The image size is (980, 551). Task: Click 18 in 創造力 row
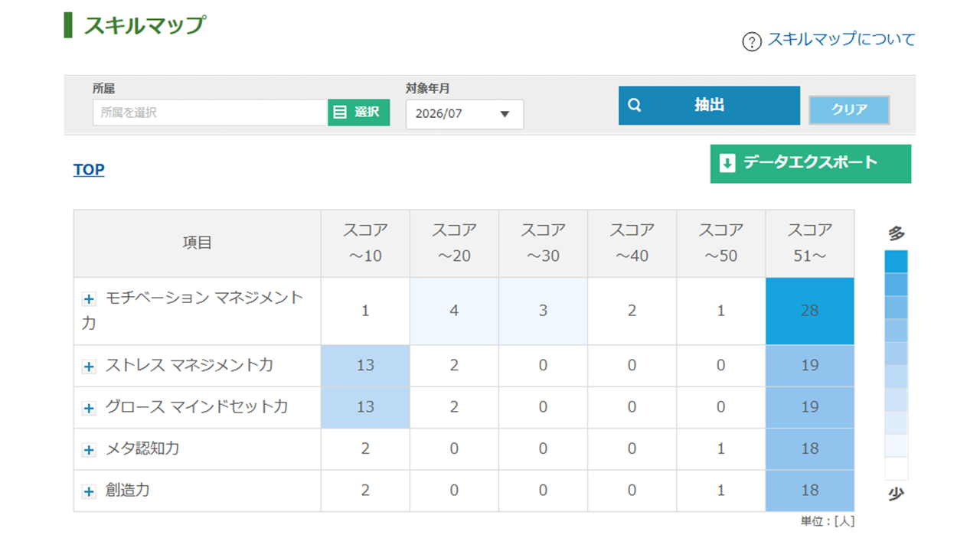pyautogui.click(x=810, y=491)
